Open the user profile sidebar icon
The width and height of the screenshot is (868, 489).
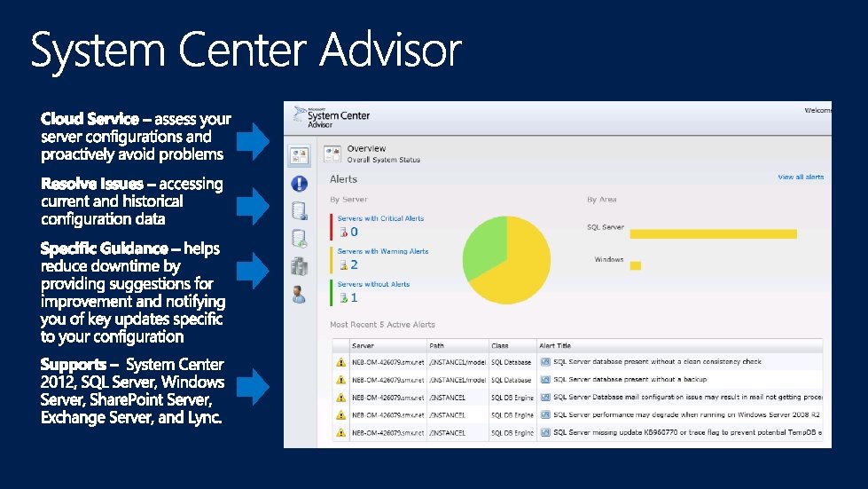point(299,295)
